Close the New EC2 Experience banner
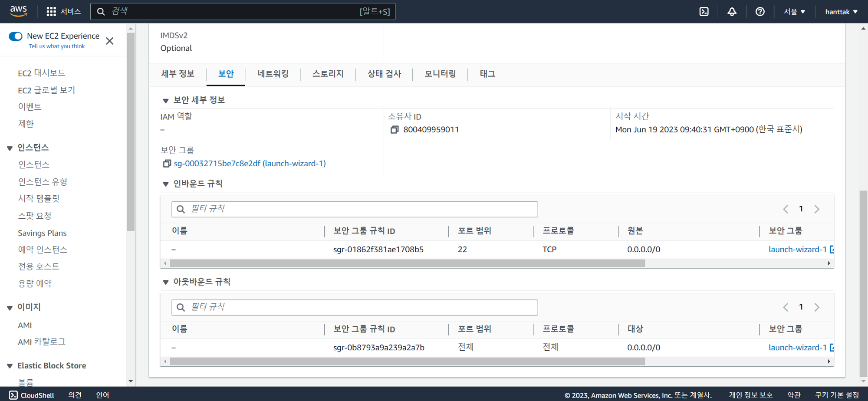 click(110, 41)
